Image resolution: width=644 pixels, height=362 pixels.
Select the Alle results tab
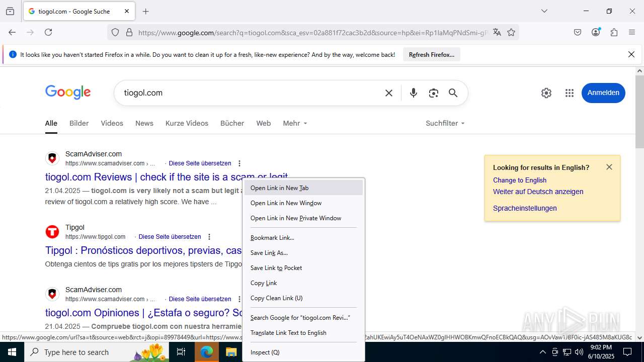51,123
